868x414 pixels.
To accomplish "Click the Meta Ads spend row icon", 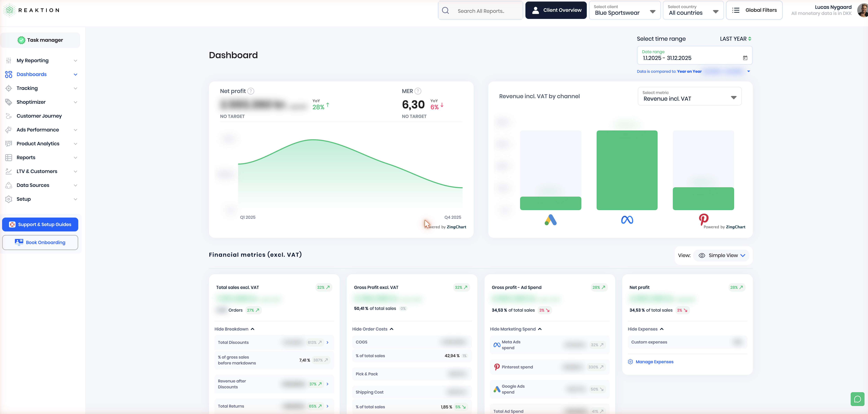I will pyautogui.click(x=497, y=345).
